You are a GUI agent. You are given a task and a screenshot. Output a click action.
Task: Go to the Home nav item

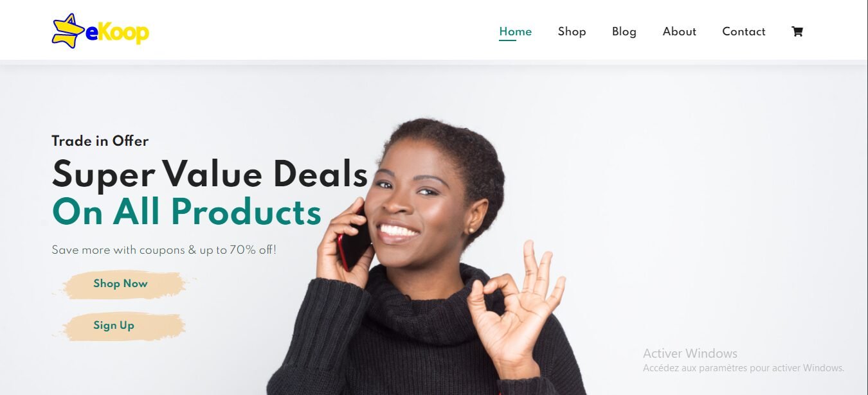pyautogui.click(x=515, y=31)
